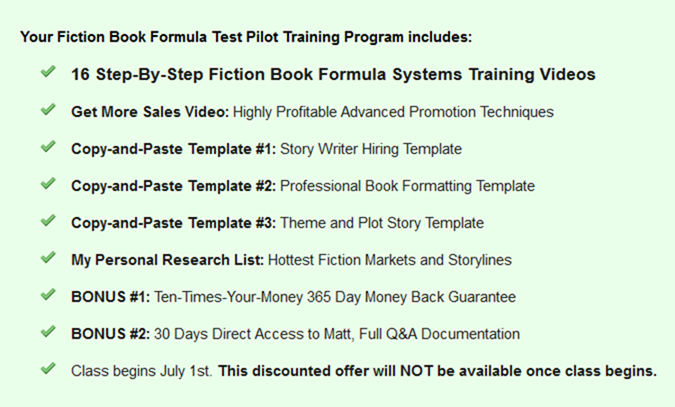Click "Story Writer Hiring Template" text
This screenshot has width=675, height=407.
click(371, 149)
